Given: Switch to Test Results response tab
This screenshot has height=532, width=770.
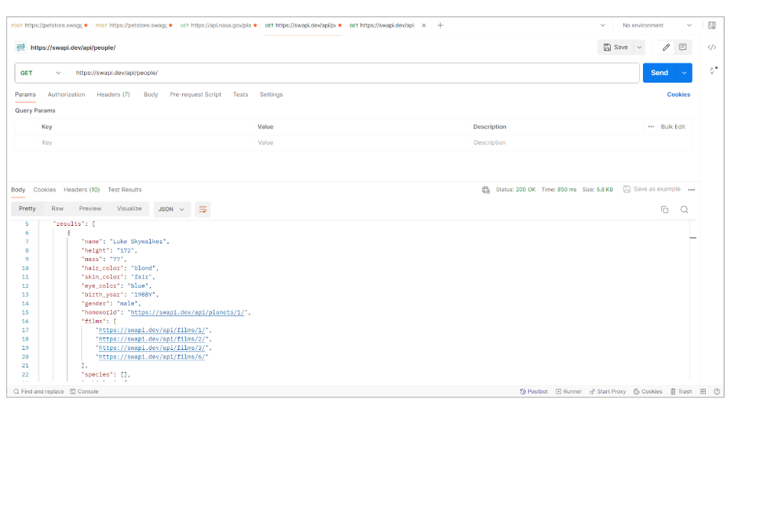Looking at the screenshot, I should click(x=125, y=190).
